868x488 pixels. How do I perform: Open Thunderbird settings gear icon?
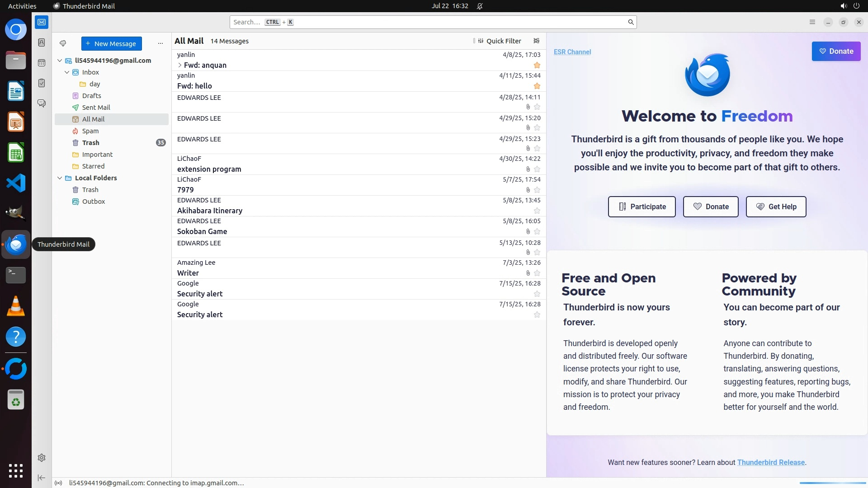click(x=42, y=458)
